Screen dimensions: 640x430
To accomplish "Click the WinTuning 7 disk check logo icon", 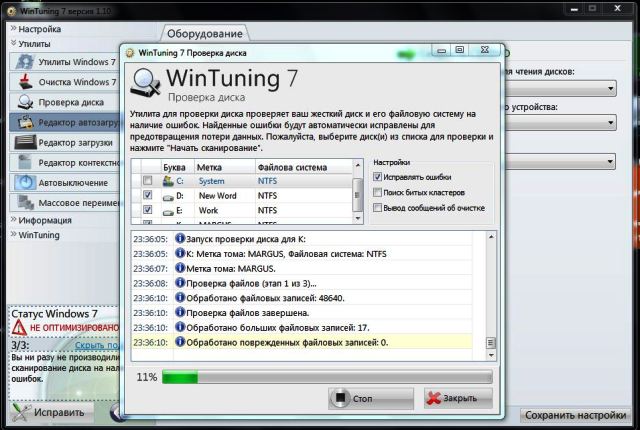I will coord(145,83).
